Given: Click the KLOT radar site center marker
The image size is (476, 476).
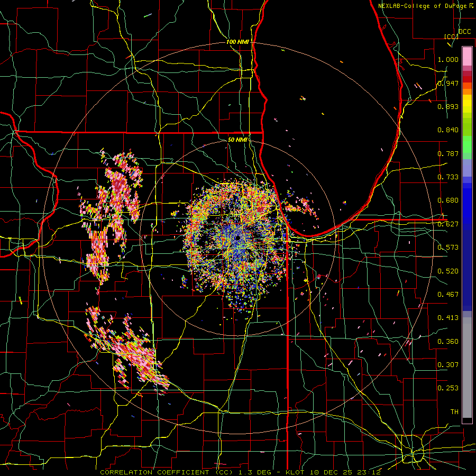Looking at the screenshot, I should coord(238,237).
